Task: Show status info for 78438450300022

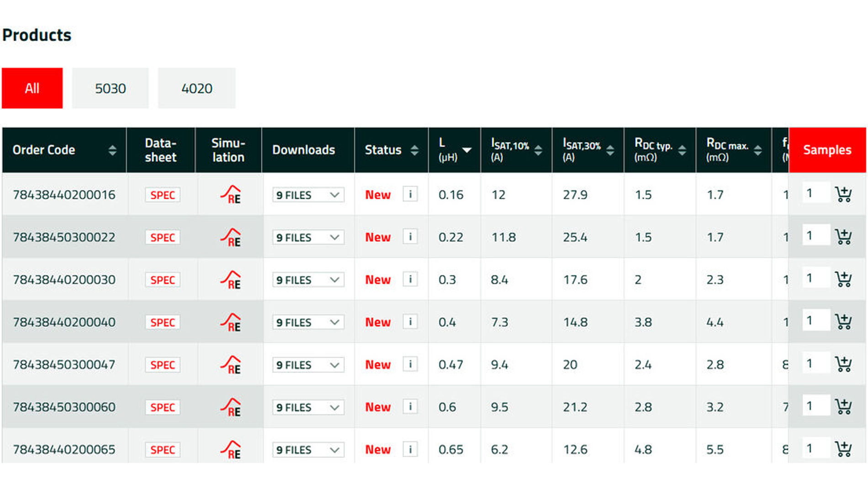Action: point(410,237)
